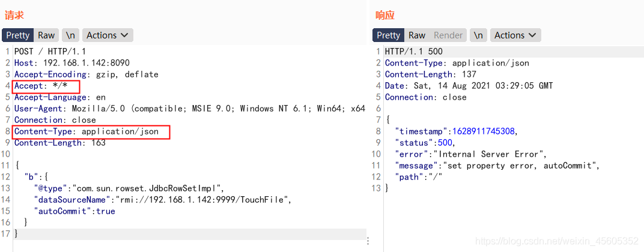The width and height of the screenshot is (644, 252).
Task: Click the timestamp value 1628911745308
Action: (x=483, y=131)
